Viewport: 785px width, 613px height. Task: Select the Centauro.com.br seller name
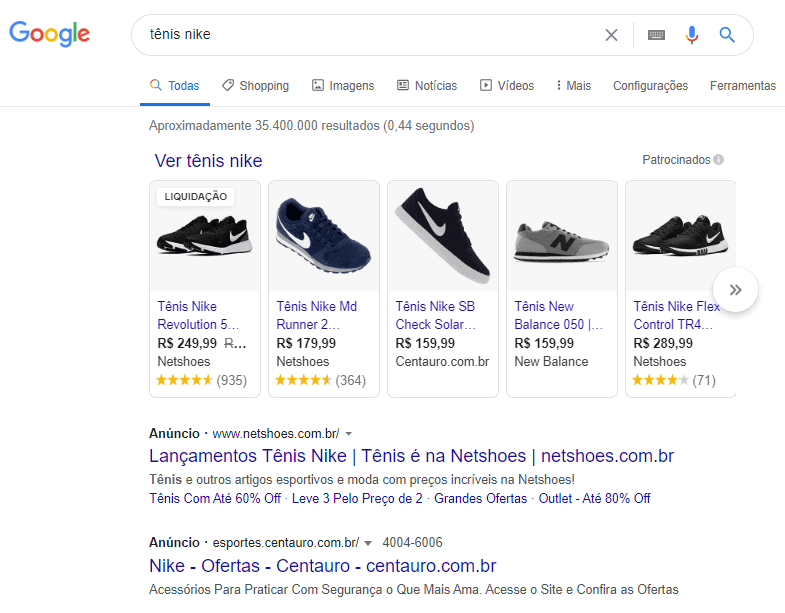(443, 362)
